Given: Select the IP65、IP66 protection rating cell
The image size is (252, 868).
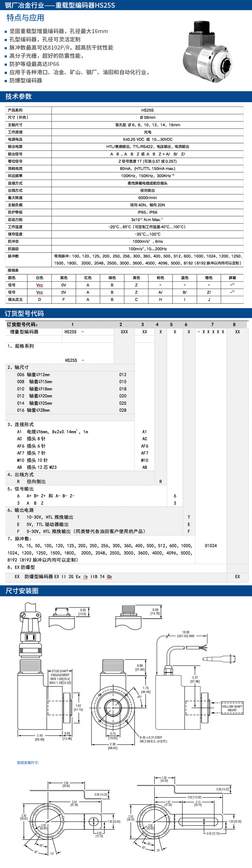Looking at the screenshot, I should [147, 212].
